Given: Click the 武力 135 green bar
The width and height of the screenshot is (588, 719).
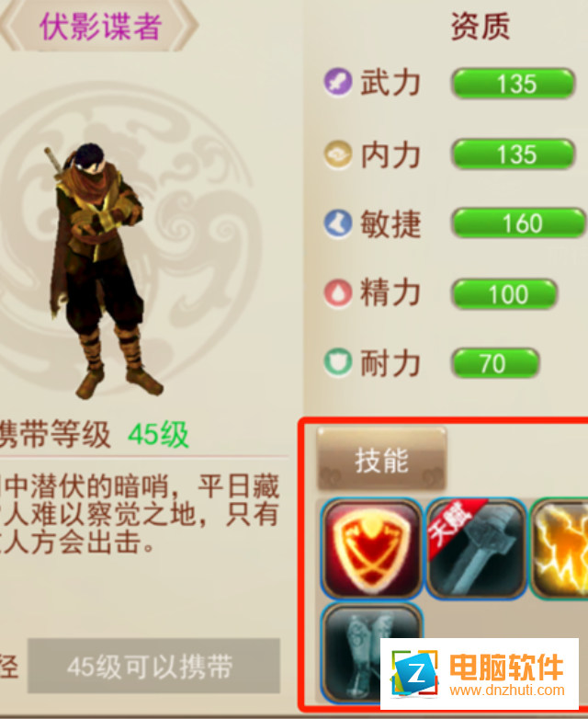Looking at the screenshot, I should [514, 84].
